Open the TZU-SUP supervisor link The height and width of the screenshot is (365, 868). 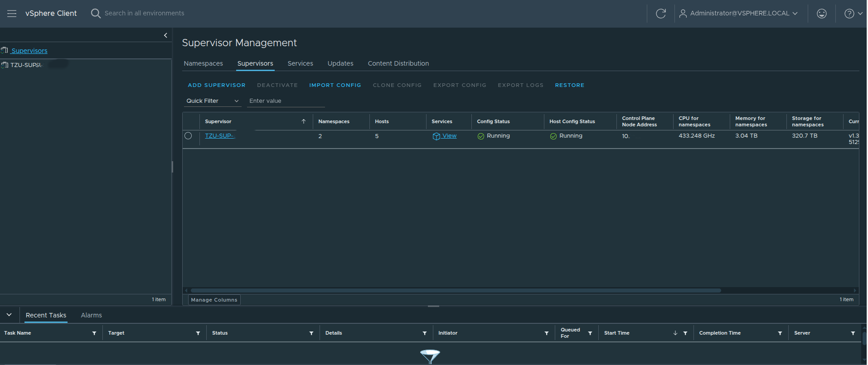tap(220, 136)
